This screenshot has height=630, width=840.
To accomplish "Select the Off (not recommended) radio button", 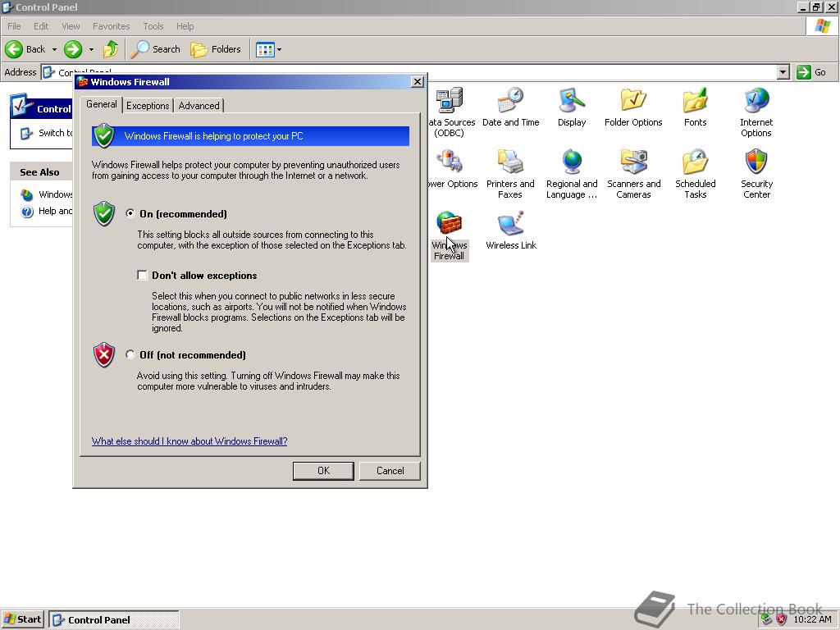I will coord(130,354).
